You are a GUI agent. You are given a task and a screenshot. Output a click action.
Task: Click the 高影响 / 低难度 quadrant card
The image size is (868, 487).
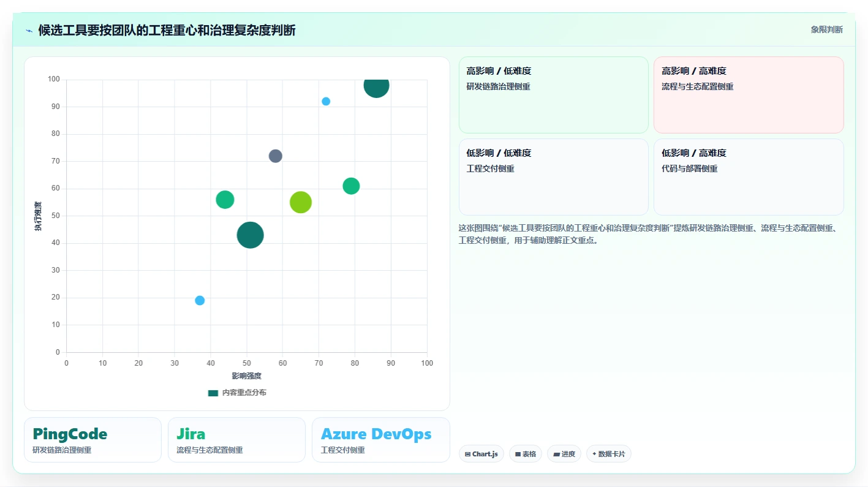554,95
